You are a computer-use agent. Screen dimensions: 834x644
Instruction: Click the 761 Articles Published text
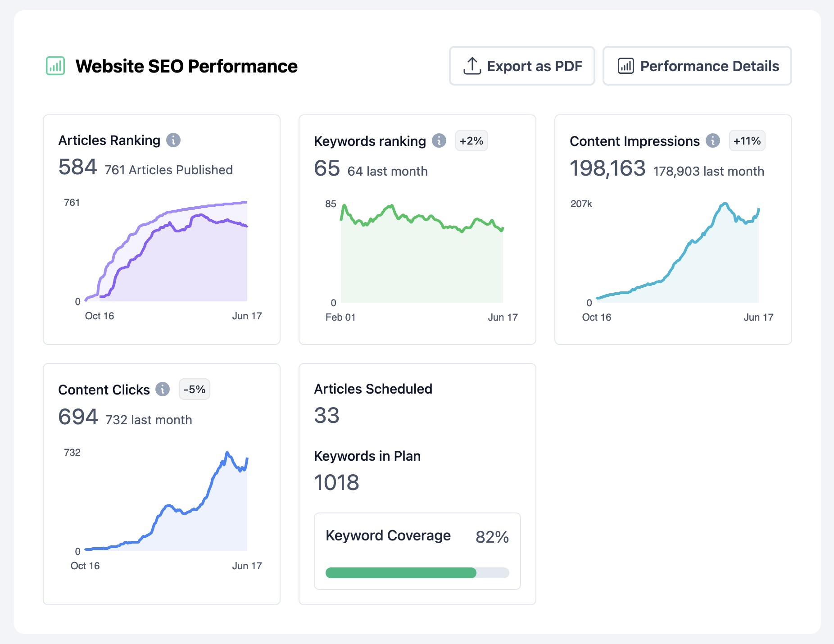pos(169,170)
